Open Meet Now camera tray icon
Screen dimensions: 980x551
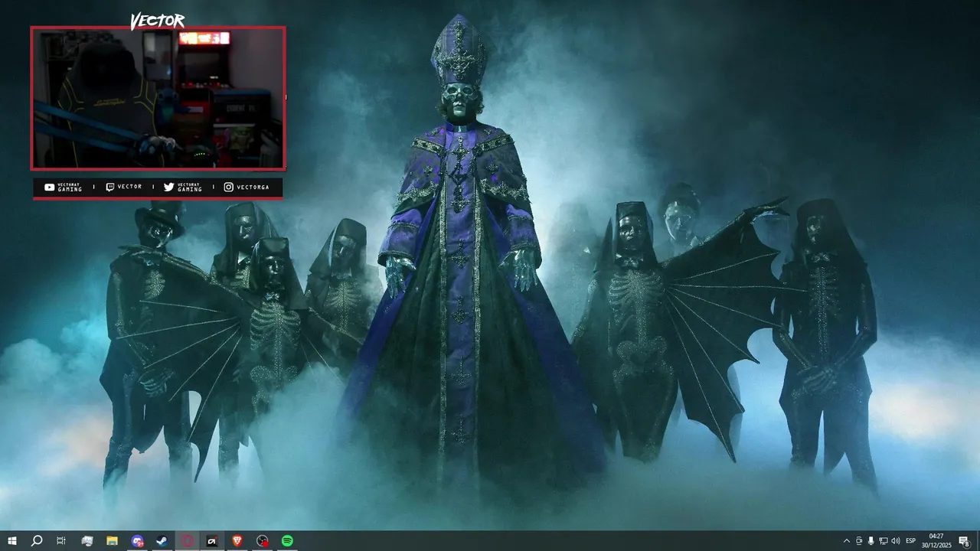tap(859, 541)
